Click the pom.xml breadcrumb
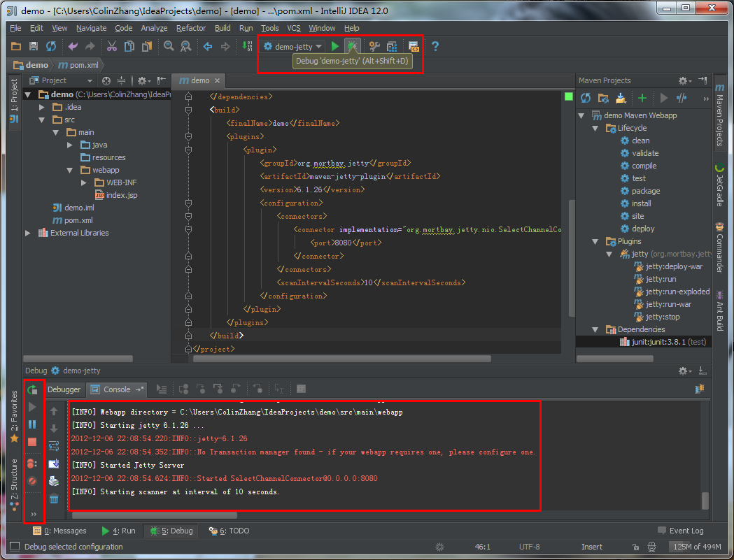Screen dimensions: 734x560 click(x=78, y=65)
